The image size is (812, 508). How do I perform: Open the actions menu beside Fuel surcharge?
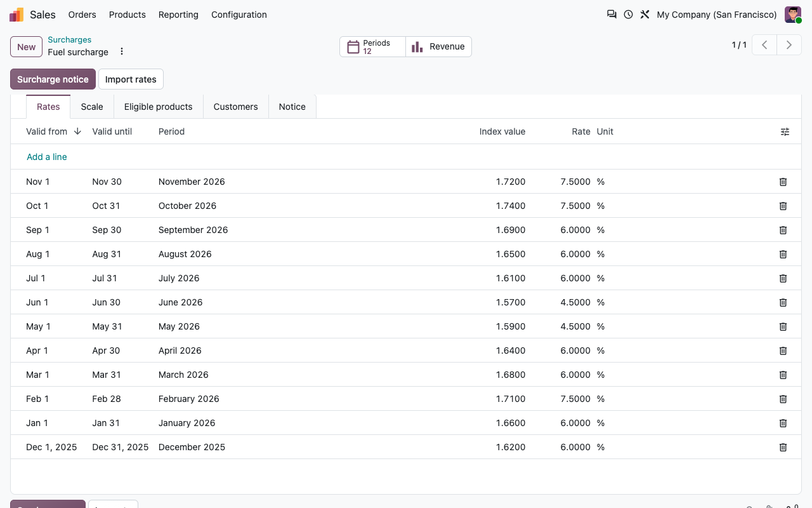(x=122, y=51)
